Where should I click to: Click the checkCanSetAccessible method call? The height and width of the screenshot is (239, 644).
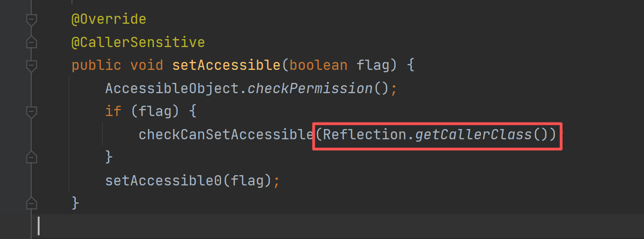pyautogui.click(x=225, y=135)
